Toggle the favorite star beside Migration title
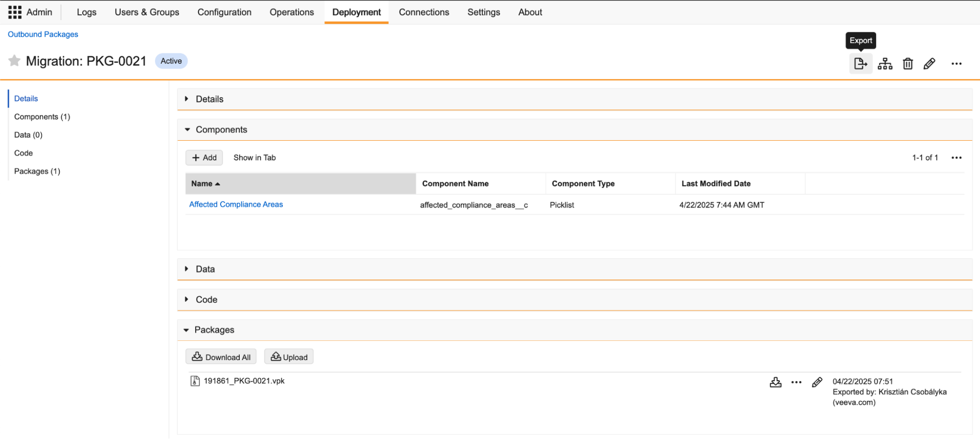 pyautogui.click(x=14, y=61)
